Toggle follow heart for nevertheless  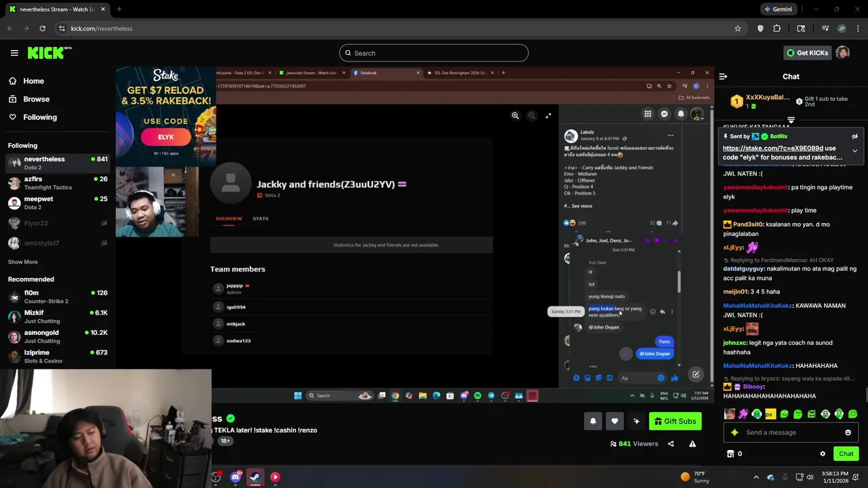click(x=614, y=422)
